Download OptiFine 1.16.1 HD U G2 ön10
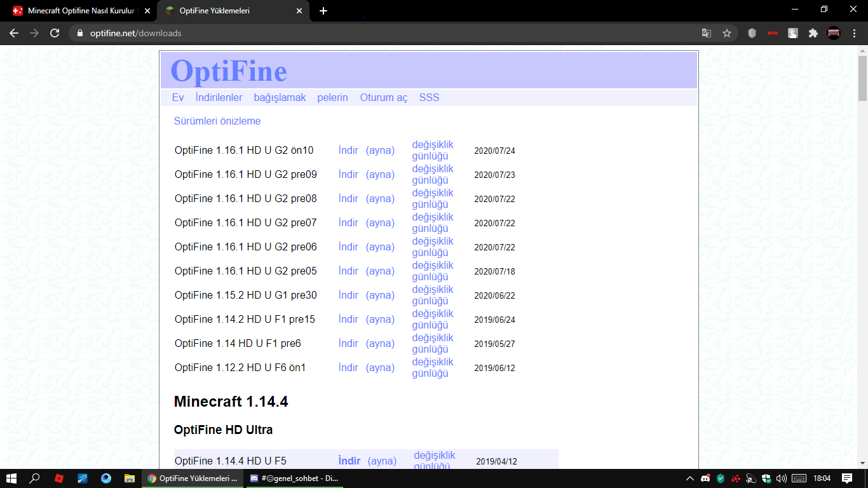 [348, 151]
